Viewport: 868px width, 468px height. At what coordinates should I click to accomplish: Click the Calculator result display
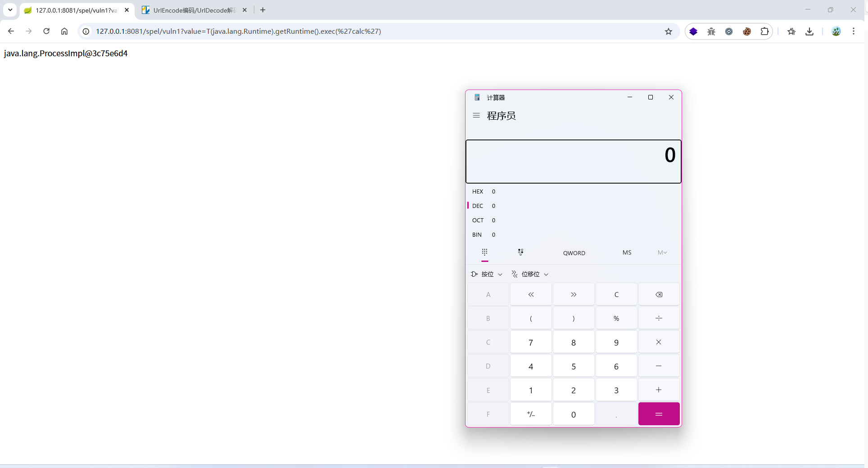click(x=574, y=162)
